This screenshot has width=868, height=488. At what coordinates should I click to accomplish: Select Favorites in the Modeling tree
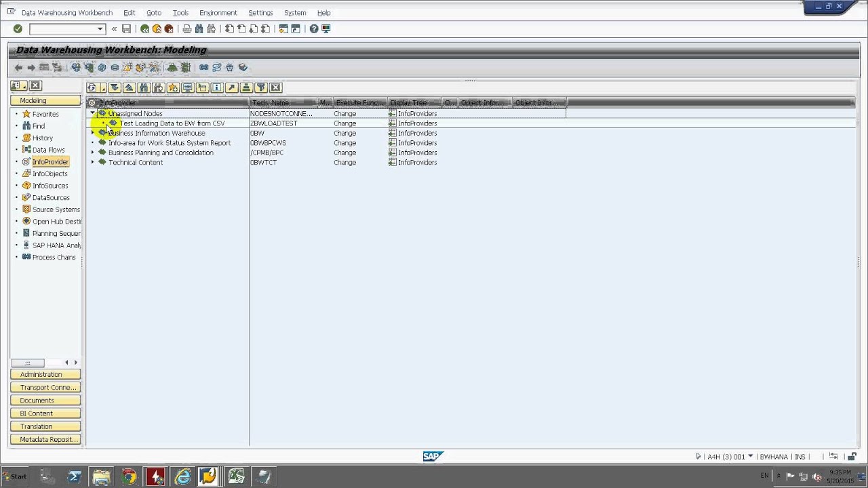click(x=45, y=115)
